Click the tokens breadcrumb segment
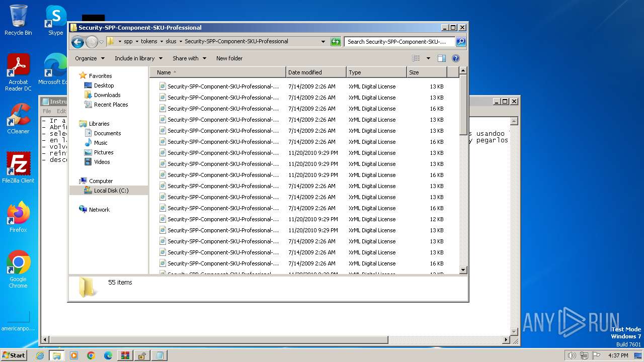This screenshot has width=644, height=362. click(149, 42)
